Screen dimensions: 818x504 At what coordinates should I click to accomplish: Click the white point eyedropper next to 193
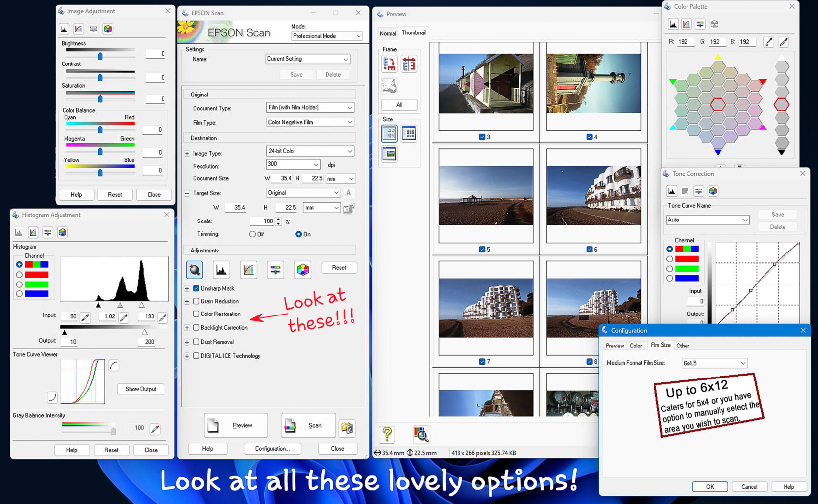tap(163, 317)
